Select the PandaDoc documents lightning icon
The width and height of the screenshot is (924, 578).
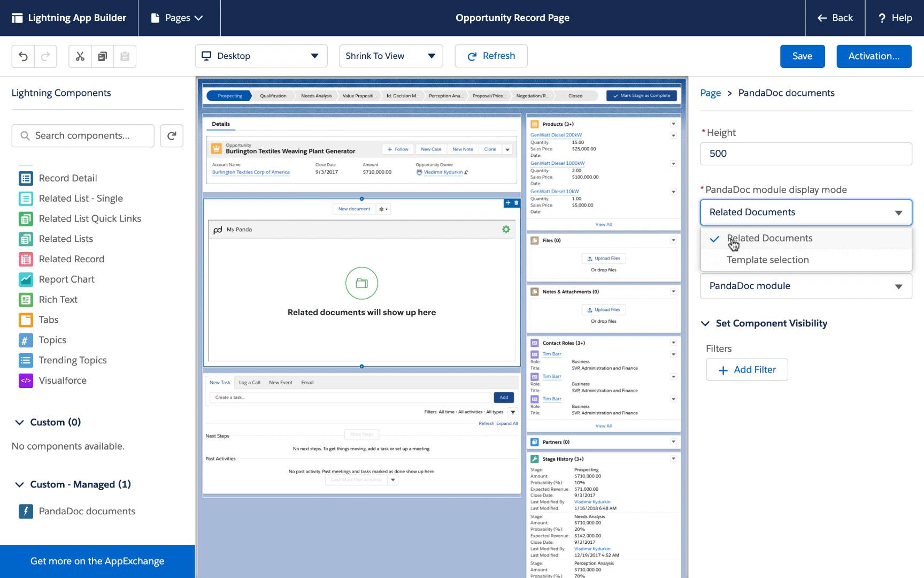coord(26,511)
